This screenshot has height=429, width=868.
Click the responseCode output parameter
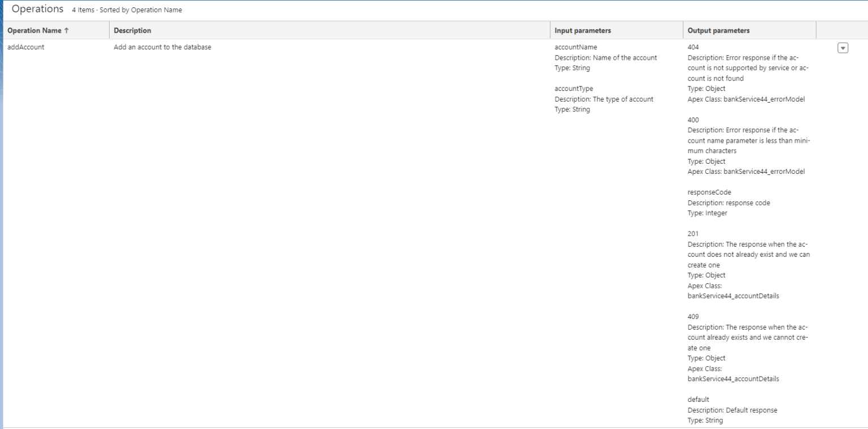click(709, 192)
